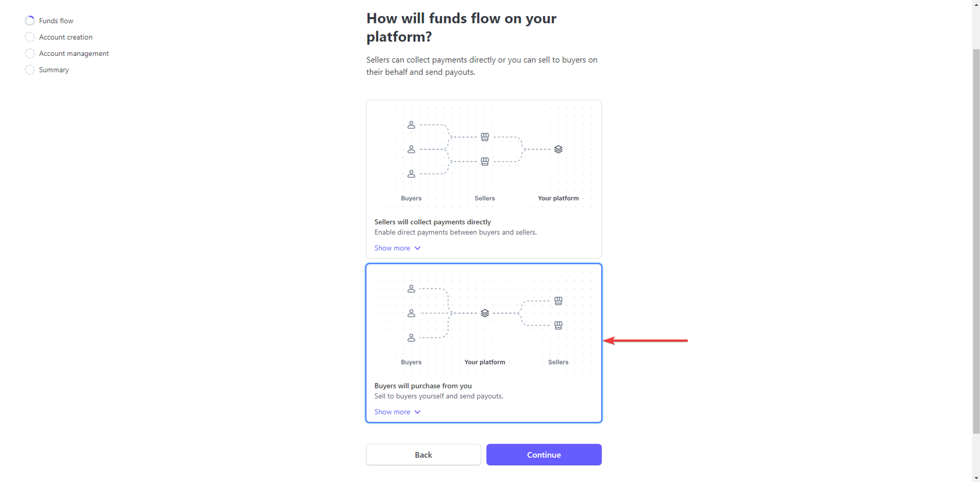Viewport: 980px width, 482px height.
Task: Click the bottom seller storefront icon in second diagram
Action: click(x=558, y=325)
